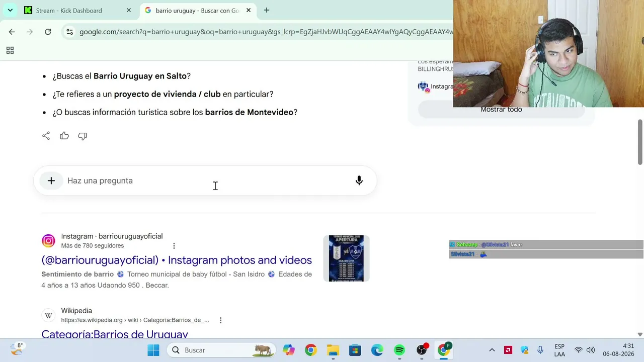Change the ESP LAA keyboard language
The image size is (644, 362).
click(559, 350)
